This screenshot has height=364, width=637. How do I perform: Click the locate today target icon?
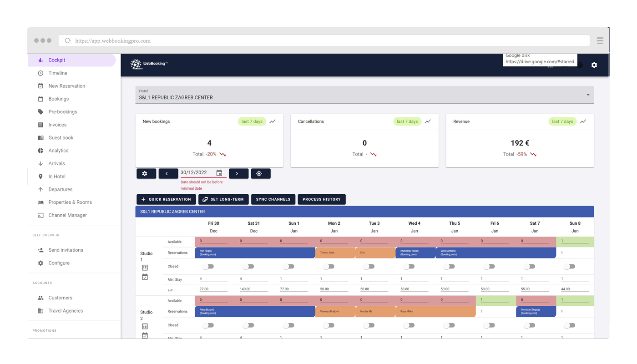pos(259,173)
